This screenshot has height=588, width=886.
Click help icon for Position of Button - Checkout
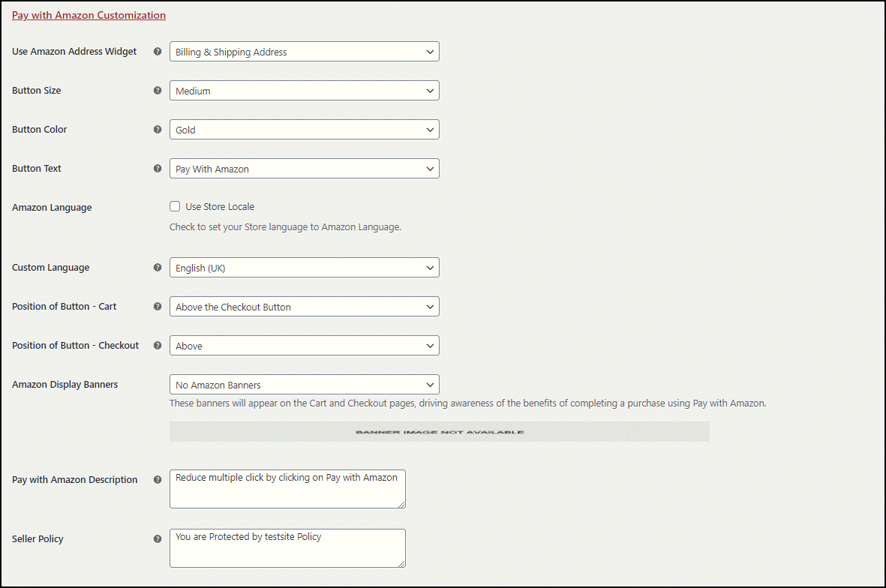[x=158, y=345]
